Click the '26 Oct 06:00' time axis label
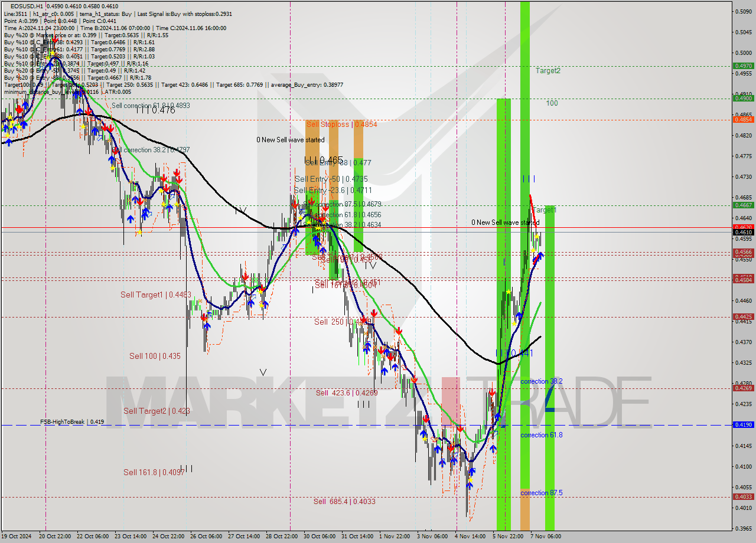Screen dimensions: 756x543 point(206,537)
